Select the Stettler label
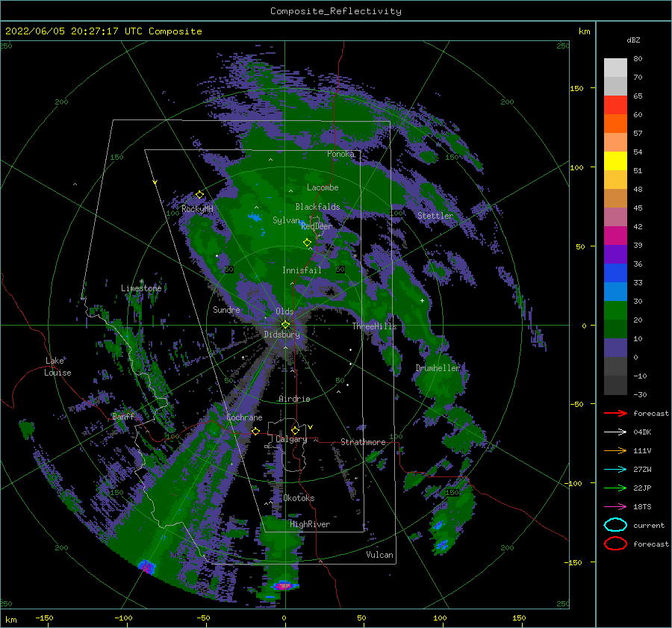Viewport: 672px width, 628px height. tap(435, 216)
